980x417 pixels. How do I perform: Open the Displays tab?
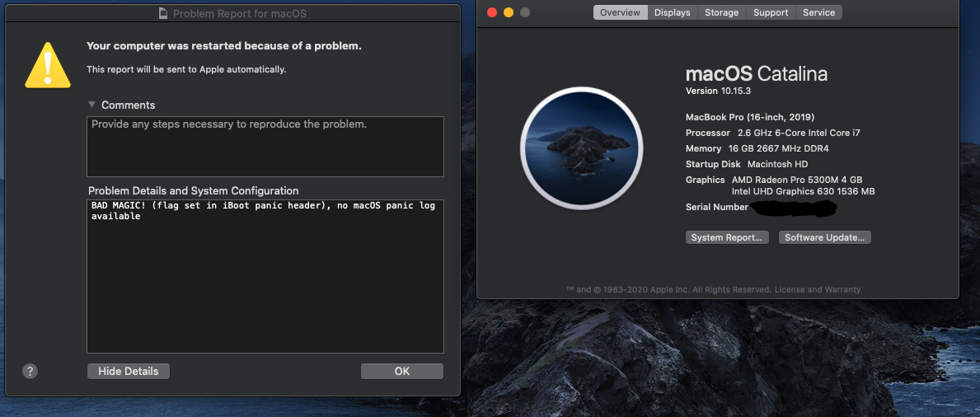(x=673, y=12)
